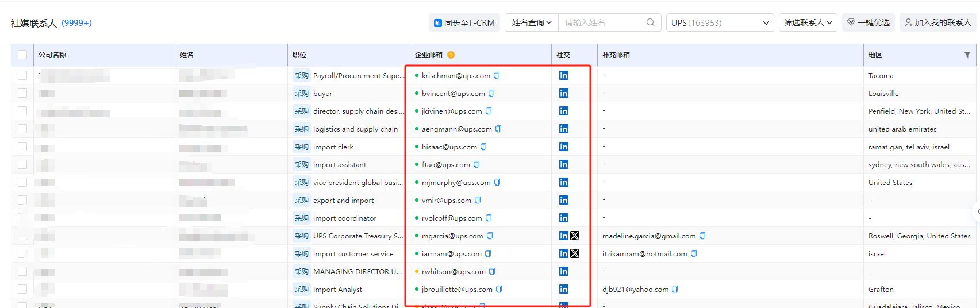Open LinkedIn profile for krischman@ups.com row
This screenshot has height=308, width=980.
[563, 75]
